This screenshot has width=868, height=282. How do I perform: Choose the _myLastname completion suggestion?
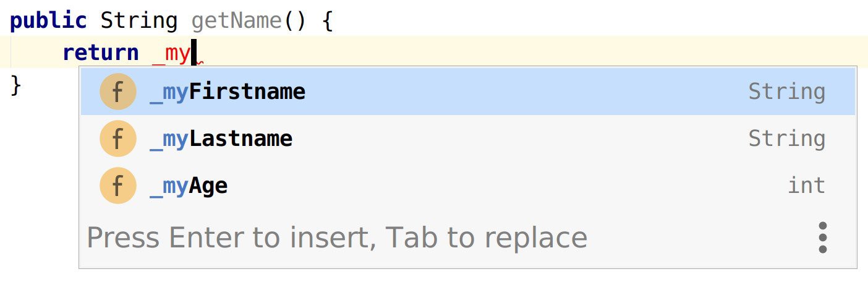(x=468, y=139)
